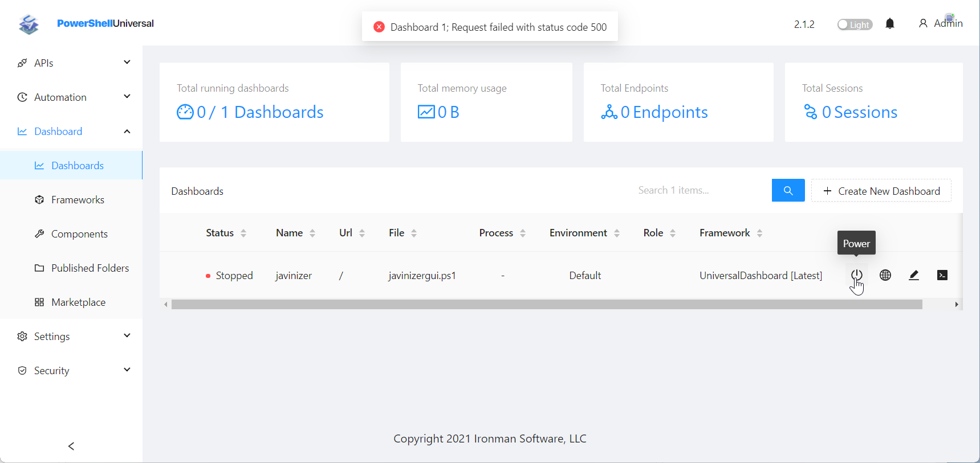Click the blue search magnifier button

(788, 190)
